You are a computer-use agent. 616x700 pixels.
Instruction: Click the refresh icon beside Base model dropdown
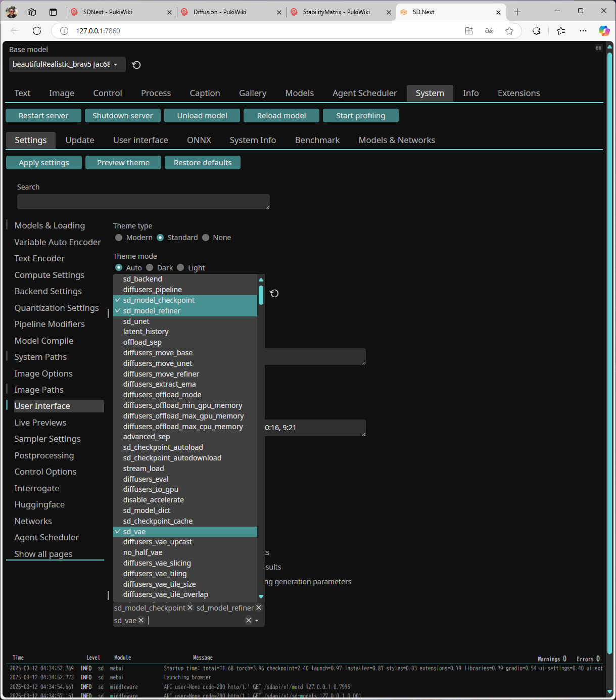[136, 65]
